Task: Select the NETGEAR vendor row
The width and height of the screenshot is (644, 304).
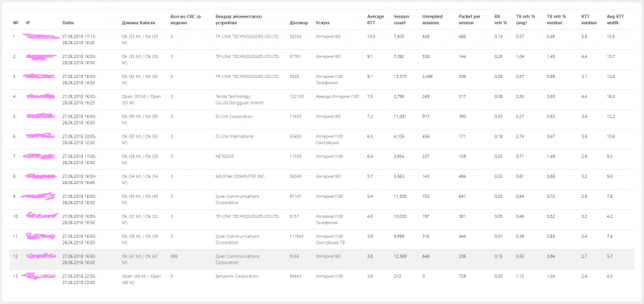Action: point(322,159)
